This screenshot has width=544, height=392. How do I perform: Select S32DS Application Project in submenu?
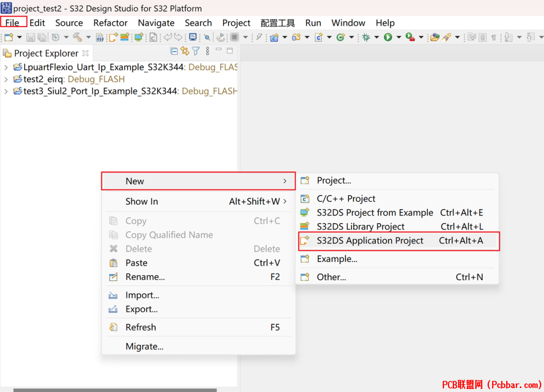(x=399, y=241)
